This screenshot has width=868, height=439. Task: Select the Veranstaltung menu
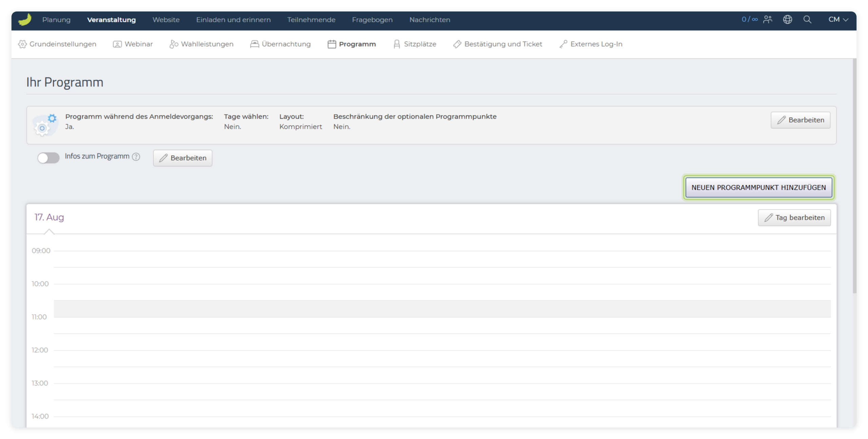[x=111, y=20]
